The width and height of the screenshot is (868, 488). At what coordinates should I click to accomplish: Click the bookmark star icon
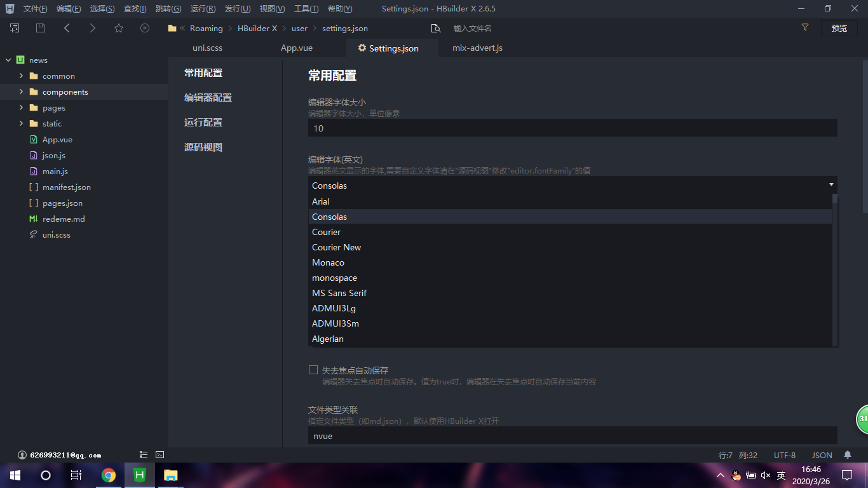pyautogui.click(x=119, y=28)
